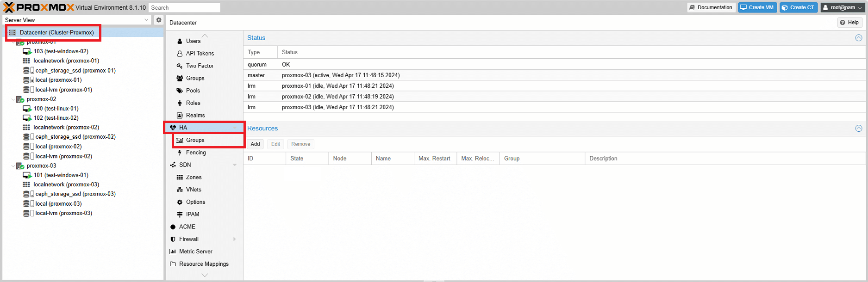Open the Documentation button

tap(711, 7)
